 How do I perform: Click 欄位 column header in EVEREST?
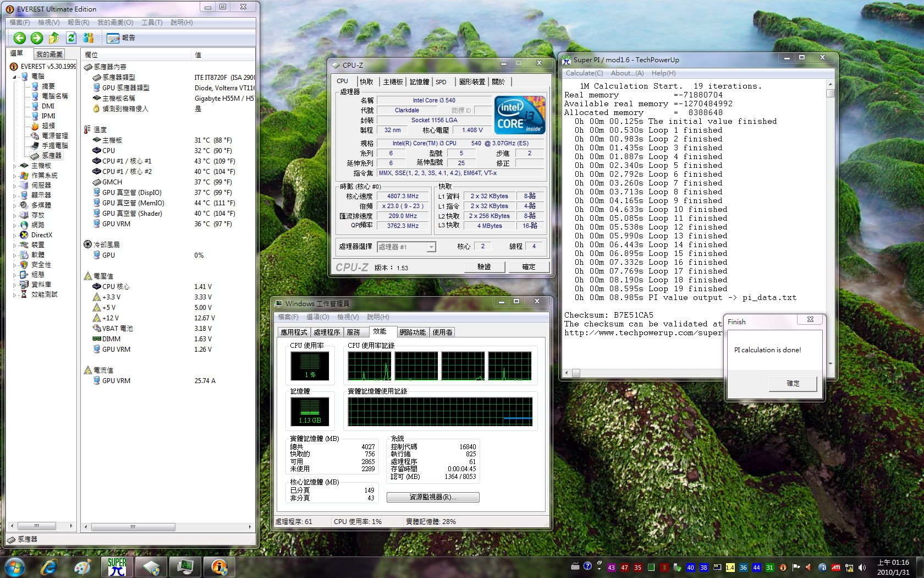[x=136, y=54]
